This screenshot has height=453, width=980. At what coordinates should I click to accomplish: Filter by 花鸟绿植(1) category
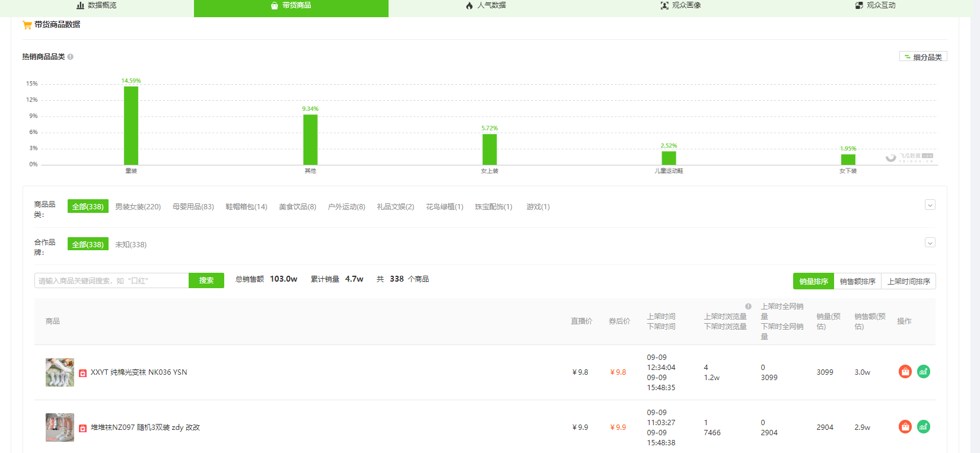(444, 207)
